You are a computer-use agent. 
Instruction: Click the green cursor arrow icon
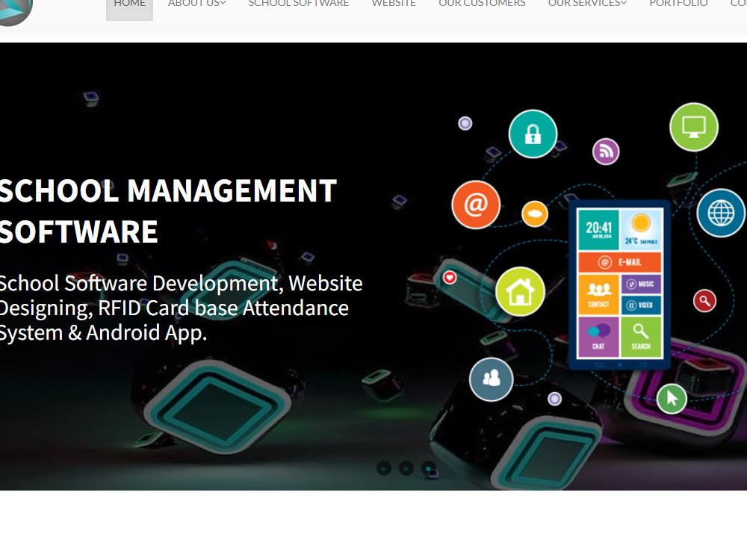672,399
